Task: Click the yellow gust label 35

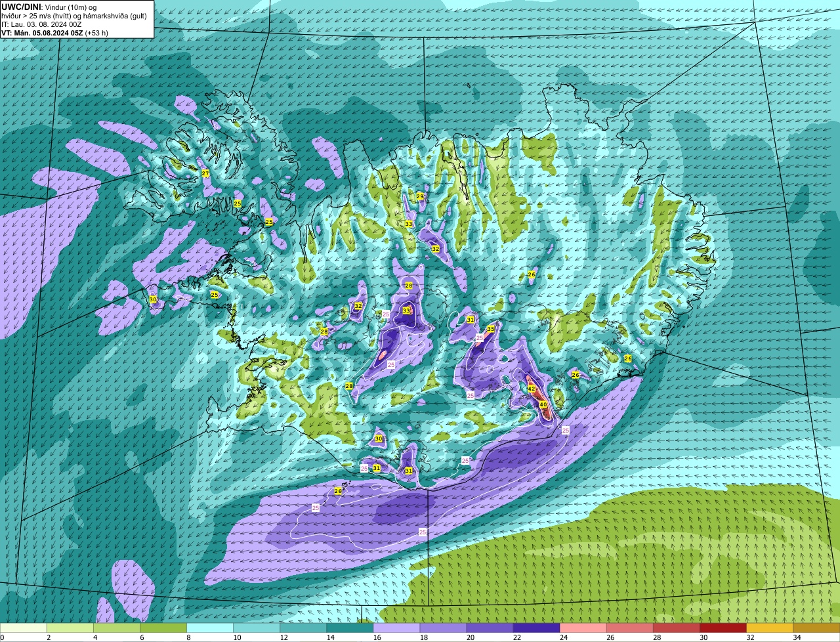Action: point(491,329)
